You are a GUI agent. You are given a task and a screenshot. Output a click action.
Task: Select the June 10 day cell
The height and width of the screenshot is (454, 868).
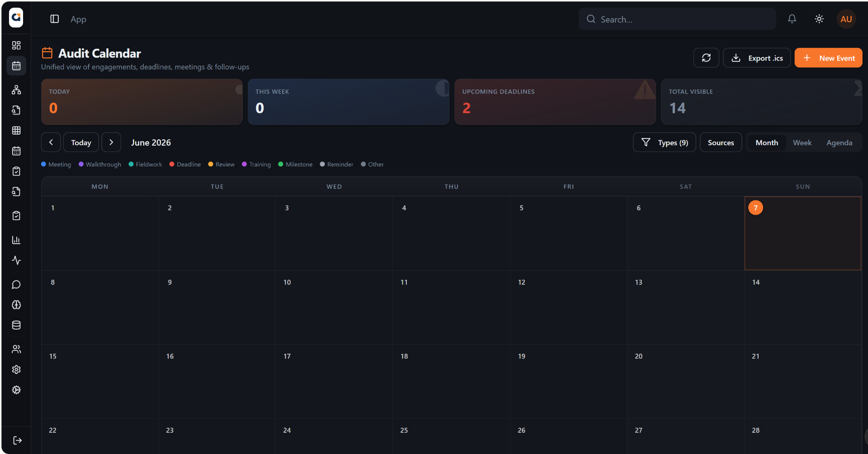334,307
